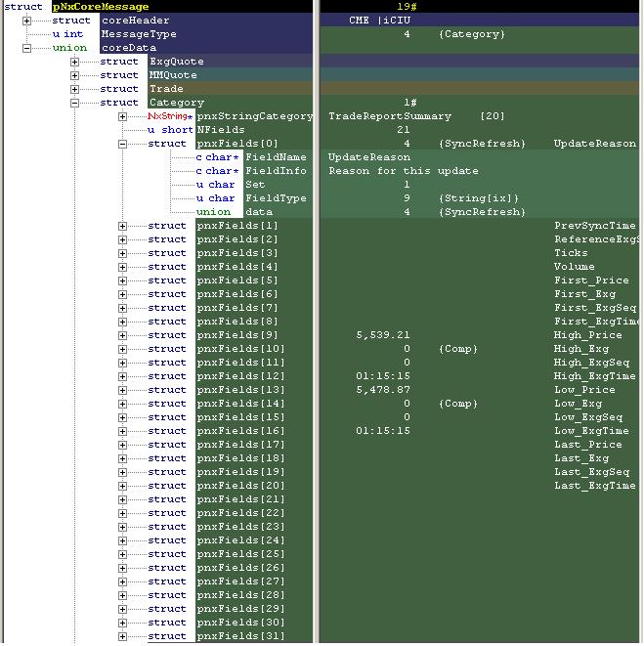The image size is (644, 646).
Task: Expand the pnxFields[25] node
Action: [122, 554]
